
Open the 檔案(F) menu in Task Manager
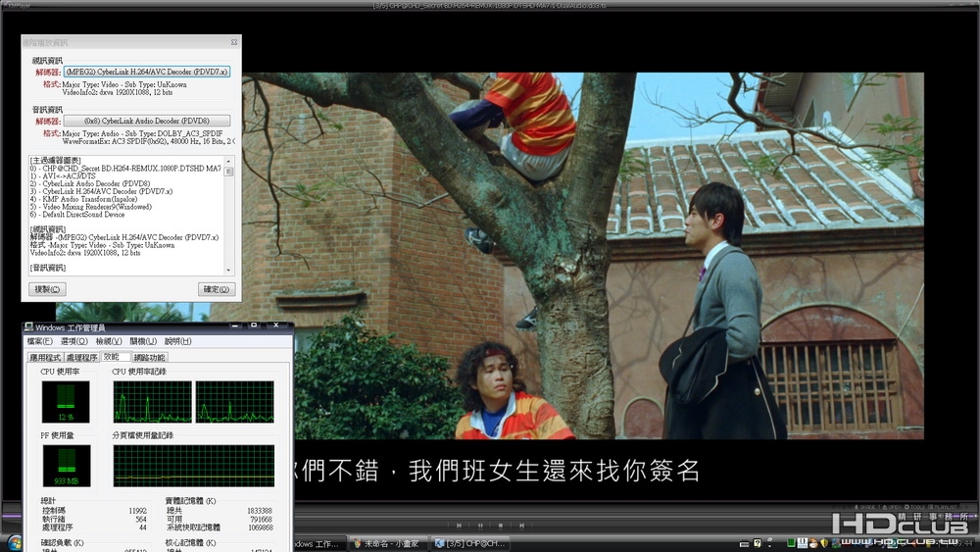point(39,341)
